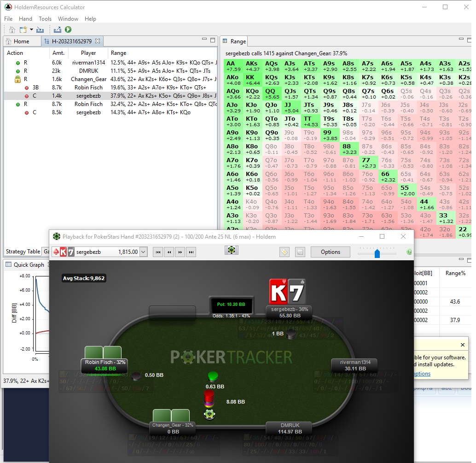476x463 pixels.
Task: Click the green dot on riverman1314 row
Action: pos(18,63)
